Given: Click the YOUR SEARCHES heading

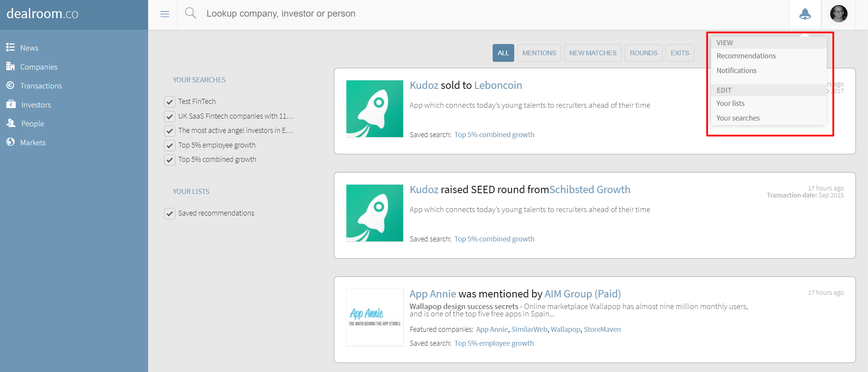Looking at the screenshot, I should 199,80.
